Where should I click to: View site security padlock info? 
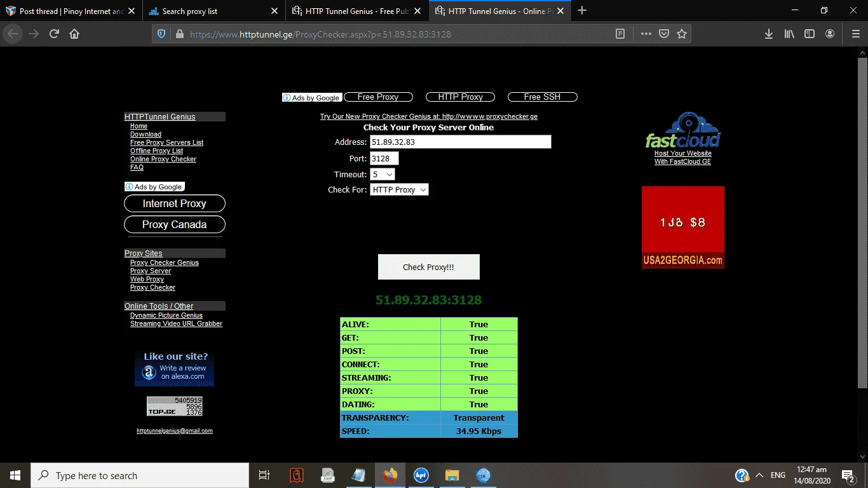point(179,34)
